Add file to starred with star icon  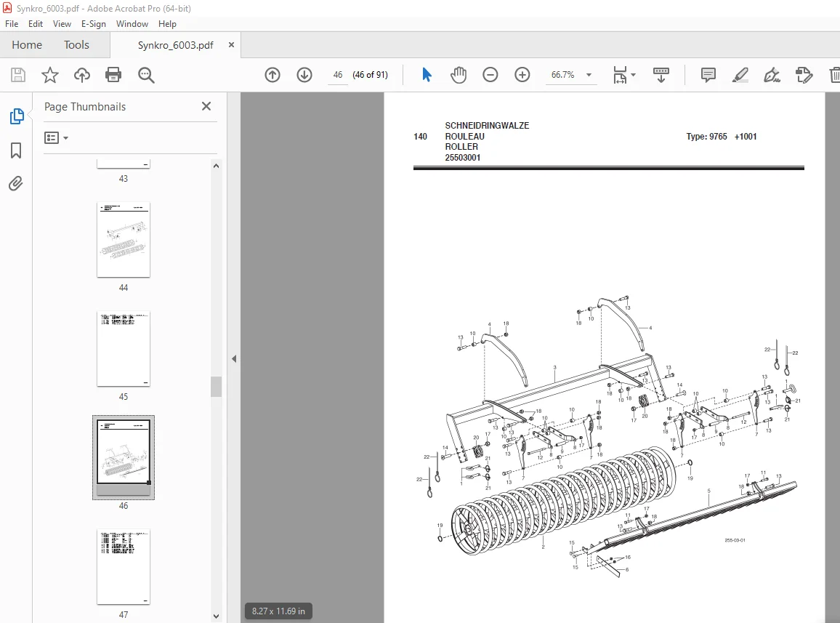50,75
